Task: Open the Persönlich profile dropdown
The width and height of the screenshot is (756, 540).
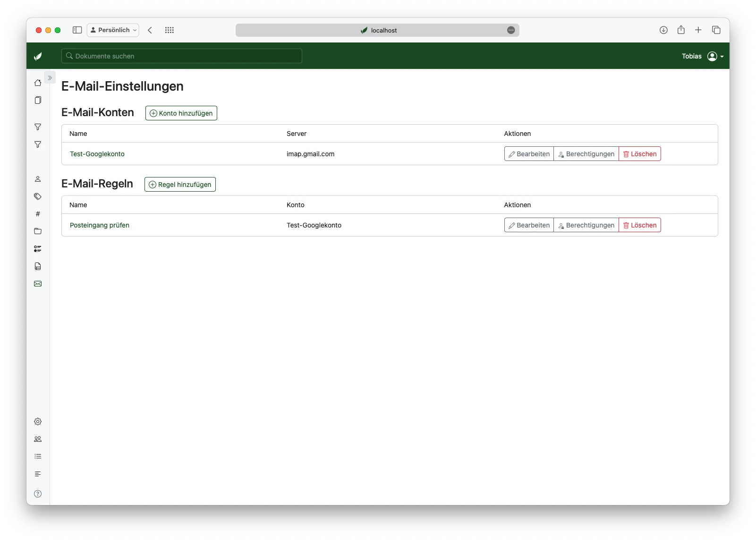Action: click(x=113, y=30)
